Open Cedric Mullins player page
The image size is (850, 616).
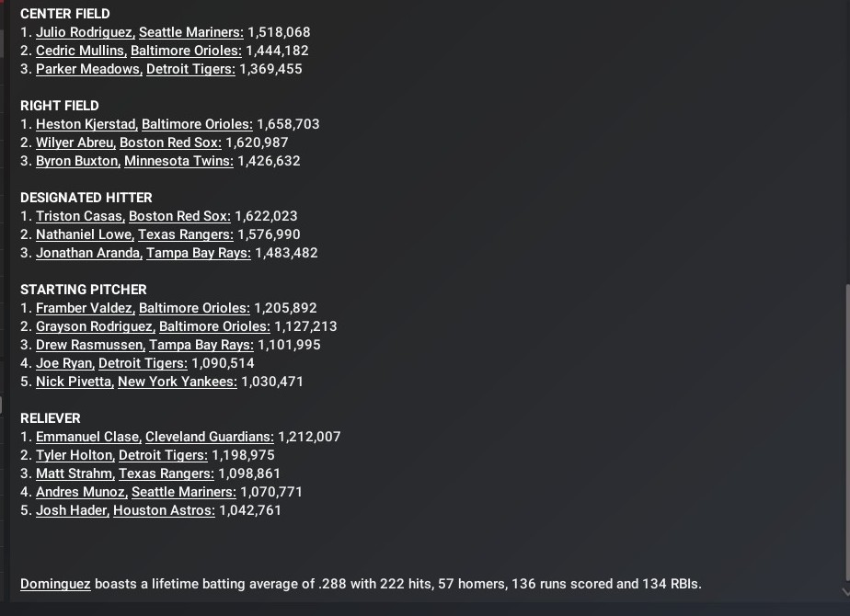pos(80,51)
